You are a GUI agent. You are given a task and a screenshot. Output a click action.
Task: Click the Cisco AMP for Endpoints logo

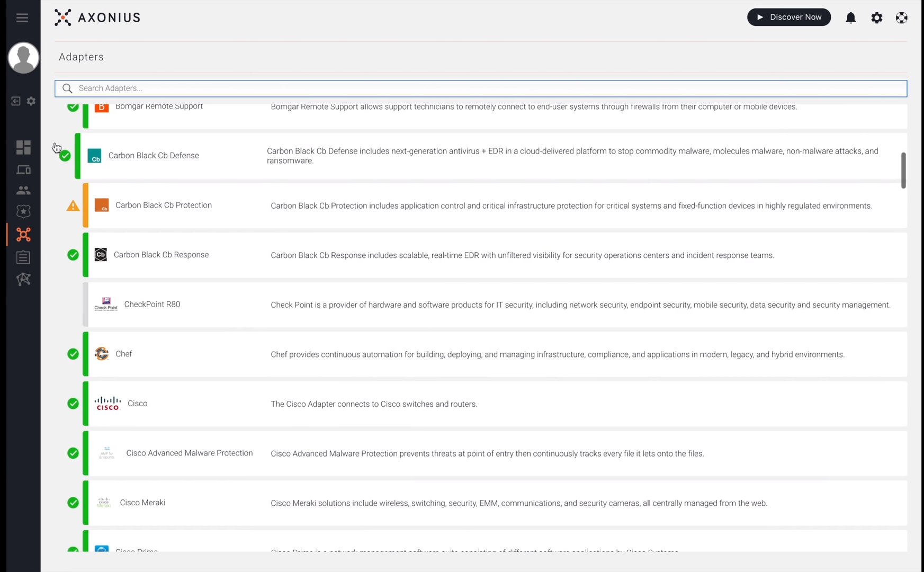[x=107, y=453]
